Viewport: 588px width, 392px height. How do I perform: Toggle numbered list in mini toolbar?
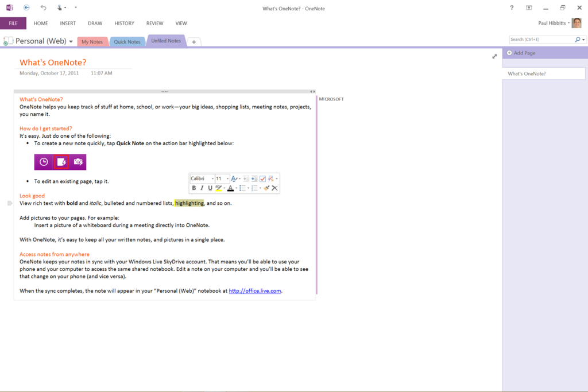pos(254,188)
